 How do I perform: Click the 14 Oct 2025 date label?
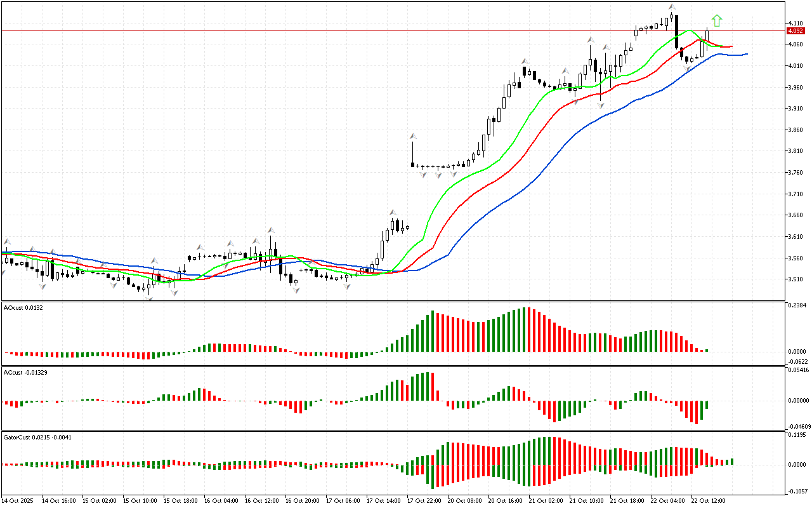[19, 500]
